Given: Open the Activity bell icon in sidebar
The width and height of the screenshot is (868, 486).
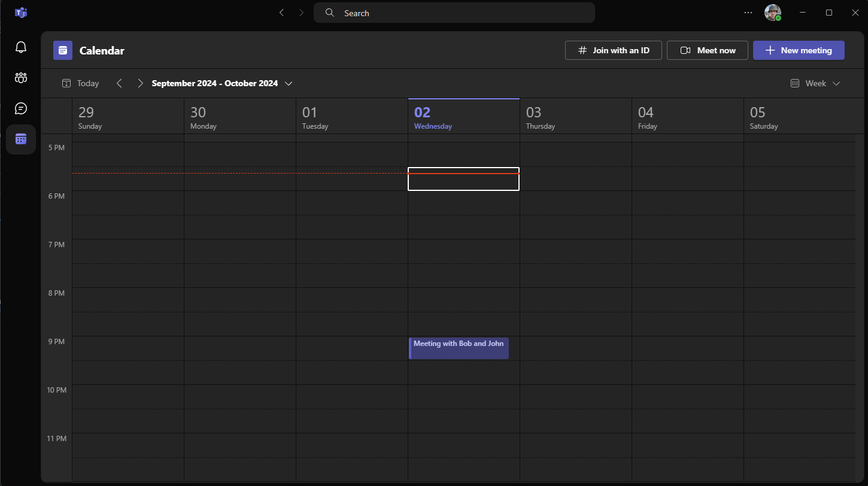Looking at the screenshot, I should (x=21, y=47).
